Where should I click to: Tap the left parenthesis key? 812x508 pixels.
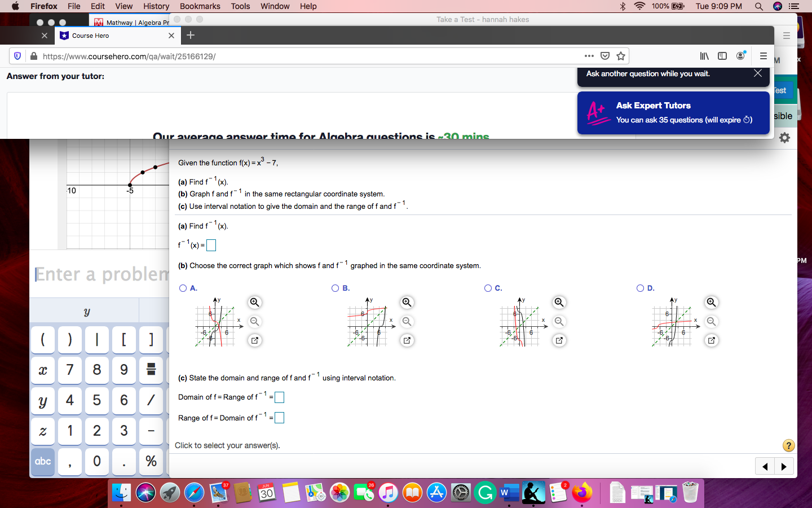point(43,339)
